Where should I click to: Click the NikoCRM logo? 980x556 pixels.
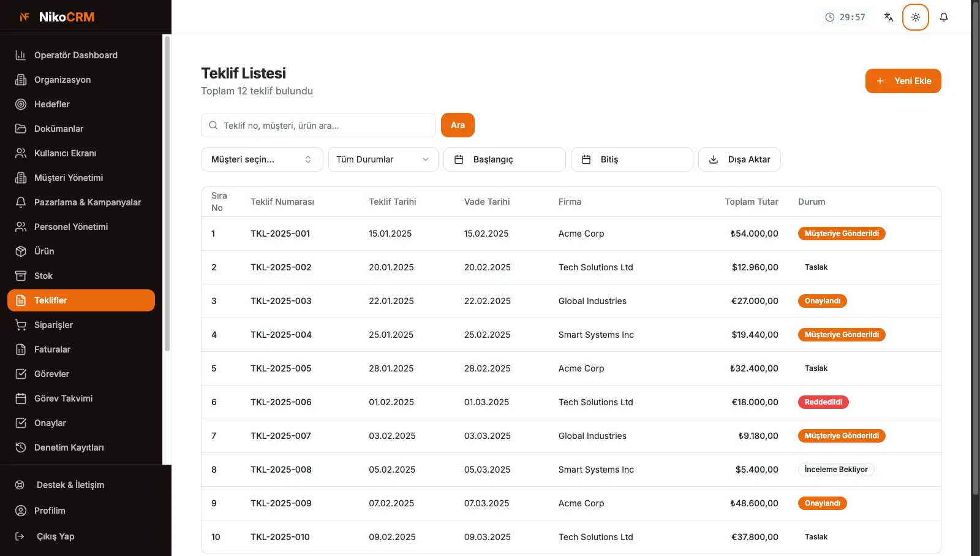tap(57, 17)
